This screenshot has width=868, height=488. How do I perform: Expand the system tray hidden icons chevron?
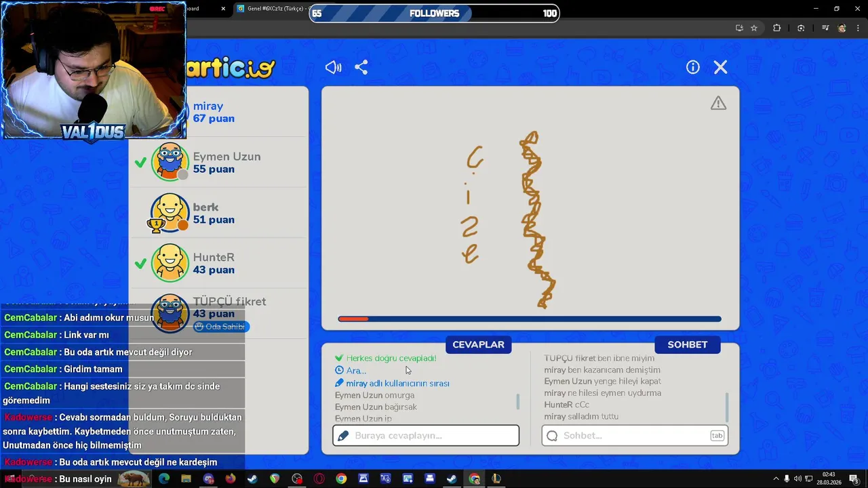point(775,479)
